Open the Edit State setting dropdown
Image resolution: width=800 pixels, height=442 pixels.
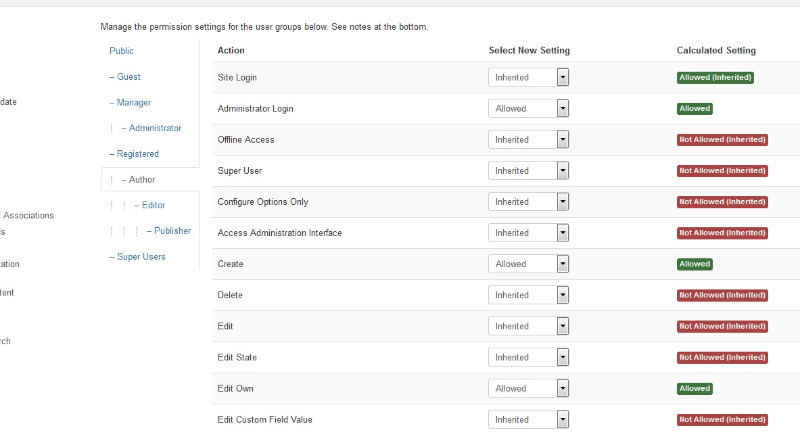(x=528, y=357)
